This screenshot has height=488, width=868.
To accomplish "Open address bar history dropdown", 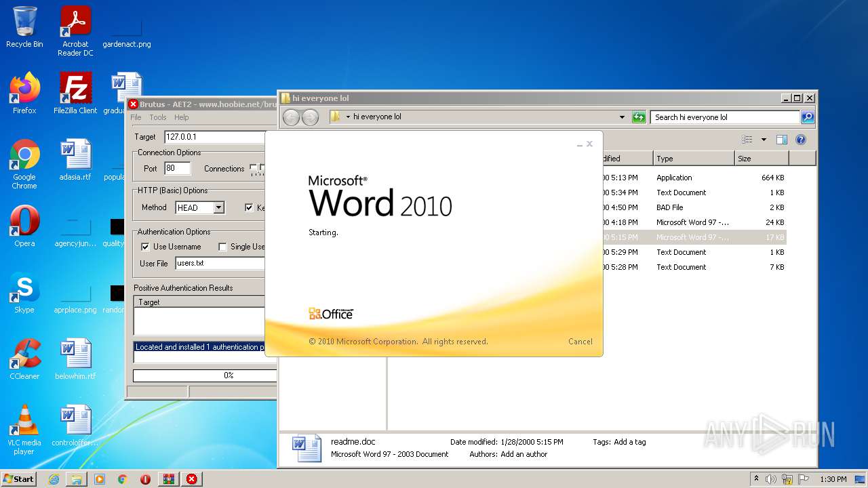I will pyautogui.click(x=622, y=117).
